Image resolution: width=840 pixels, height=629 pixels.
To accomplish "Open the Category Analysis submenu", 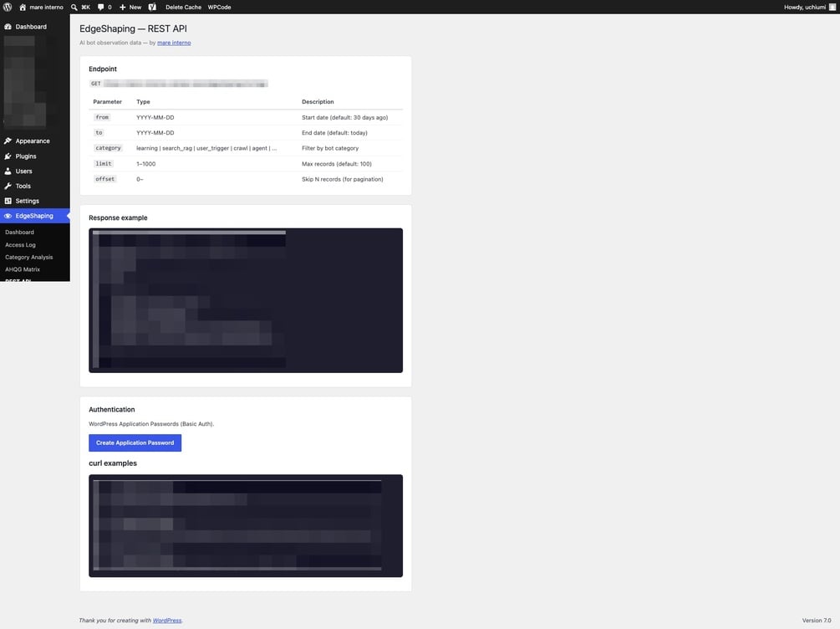I will point(29,257).
